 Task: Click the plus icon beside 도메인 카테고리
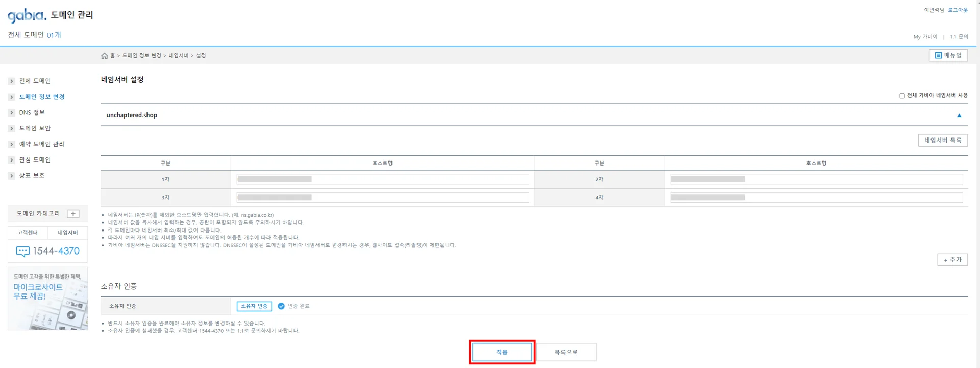coord(73,214)
